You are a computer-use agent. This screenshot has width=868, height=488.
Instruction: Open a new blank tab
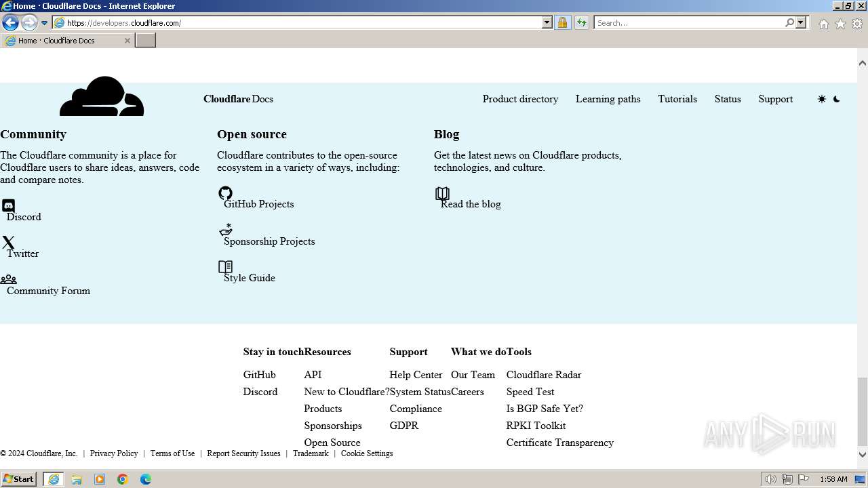146,40
